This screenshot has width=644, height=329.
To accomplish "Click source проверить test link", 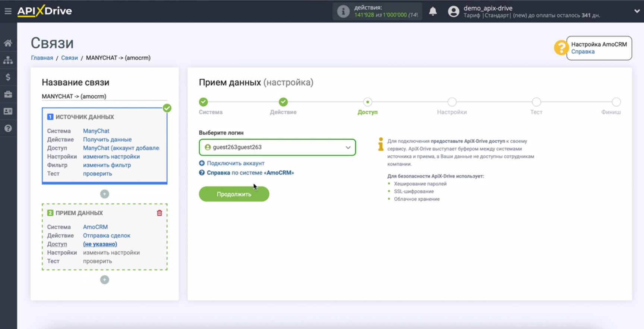I will point(97,174).
